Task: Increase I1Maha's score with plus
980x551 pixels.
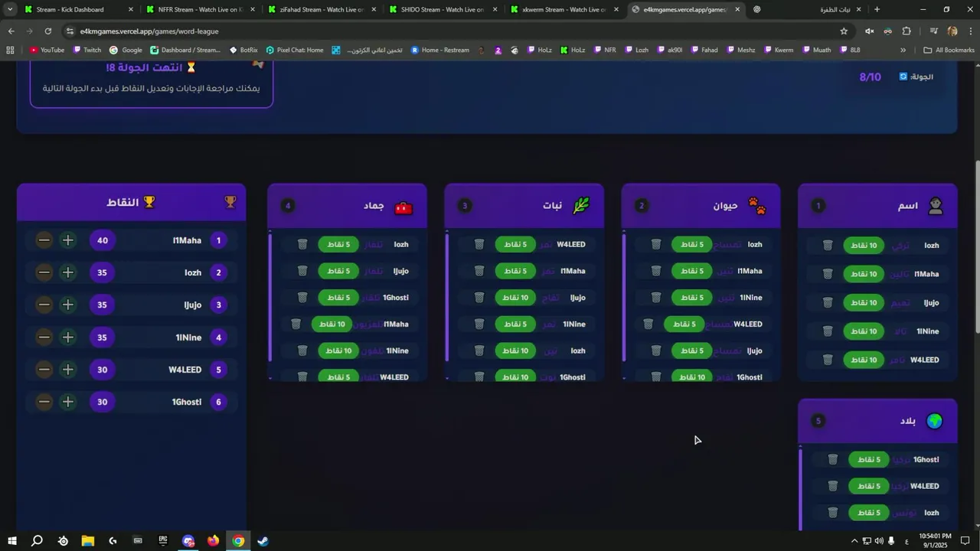Action: (x=68, y=240)
